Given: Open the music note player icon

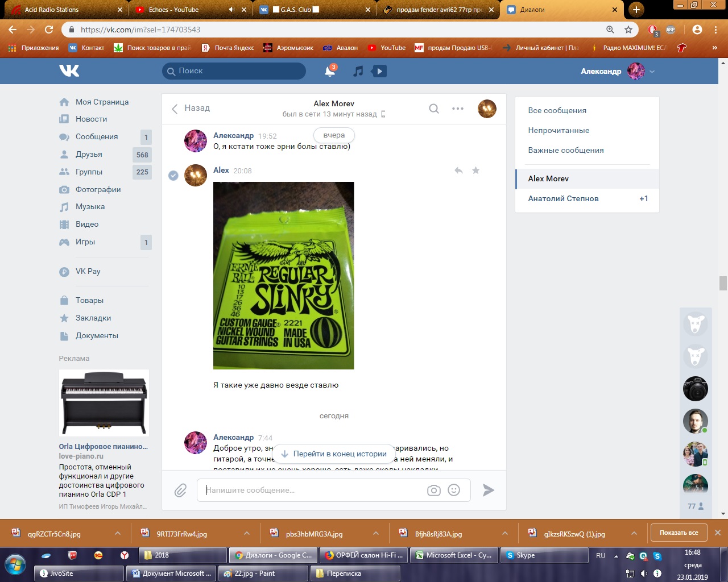Looking at the screenshot, I should click(358, 71).
